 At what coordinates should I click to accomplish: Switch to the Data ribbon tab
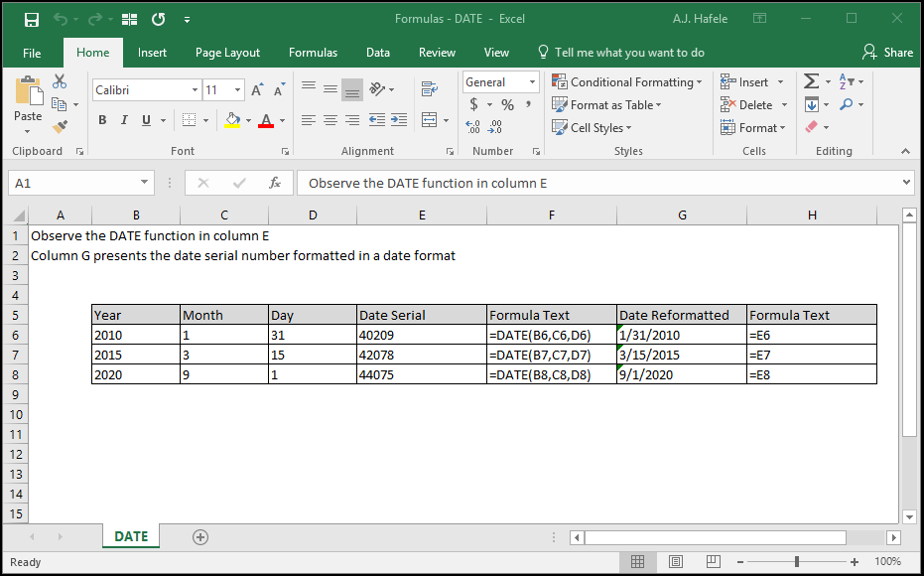pyautogui.click(x=378, y=53)
